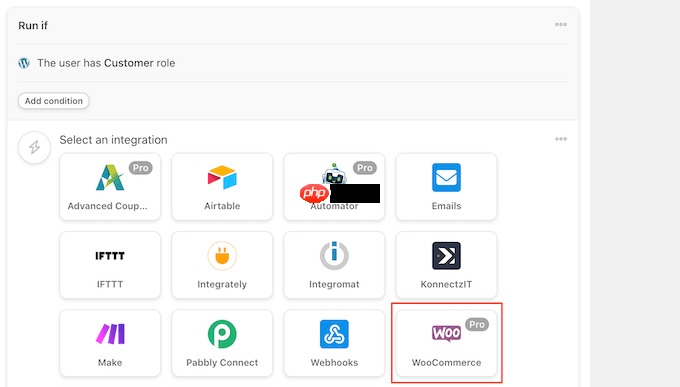Choose the KonnectzIT integration

point(446,265)
